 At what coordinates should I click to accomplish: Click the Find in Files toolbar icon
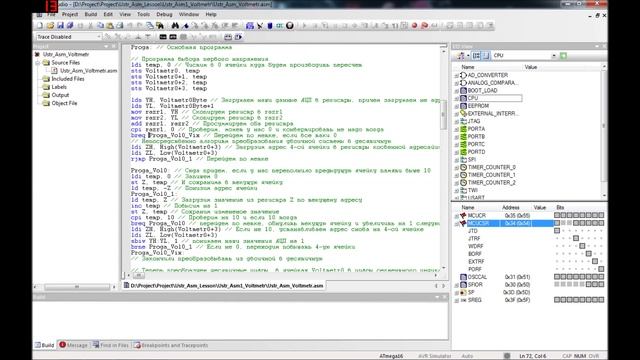[160, 25]
